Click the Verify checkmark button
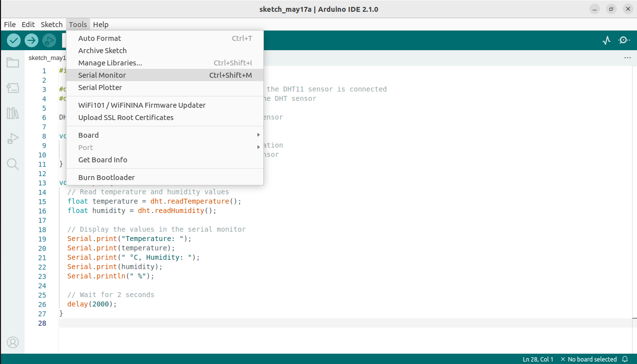The height and width of the screenshot is (364, 637). 14,40
